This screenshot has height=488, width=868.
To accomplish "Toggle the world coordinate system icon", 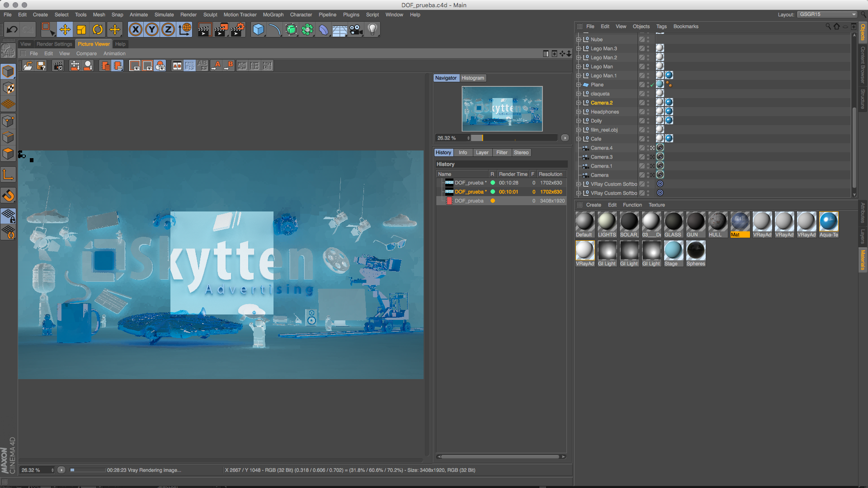I will [185, 30].
